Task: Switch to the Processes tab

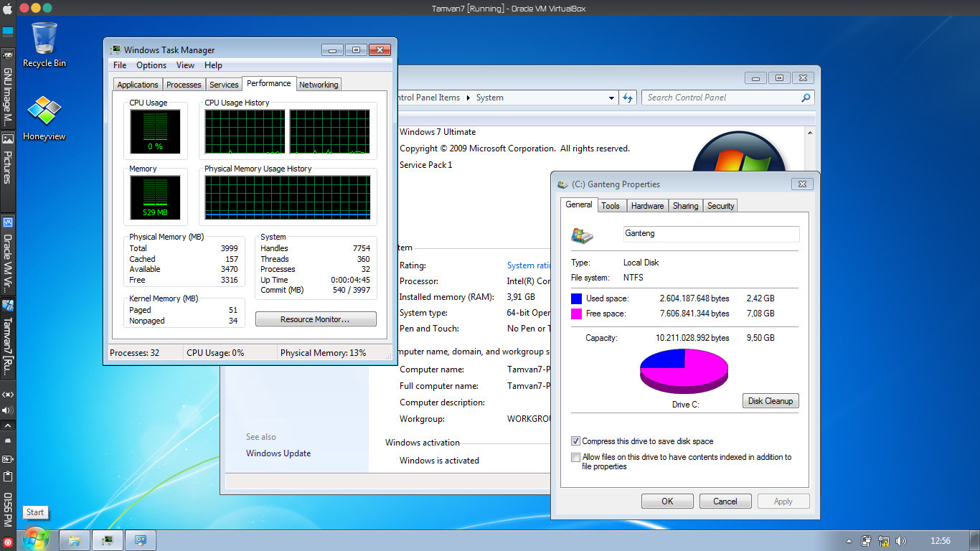Action: coord(184,85)
